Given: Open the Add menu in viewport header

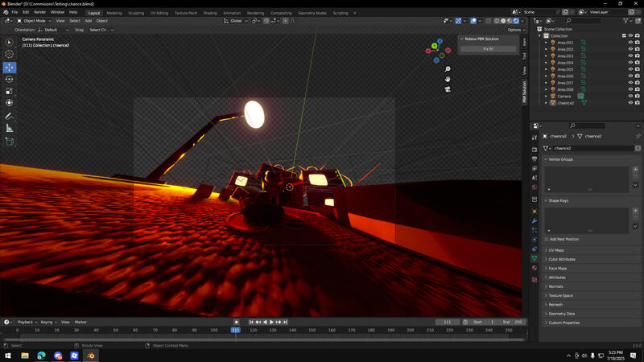Looking at the screenshot, I should click(89, 21).
